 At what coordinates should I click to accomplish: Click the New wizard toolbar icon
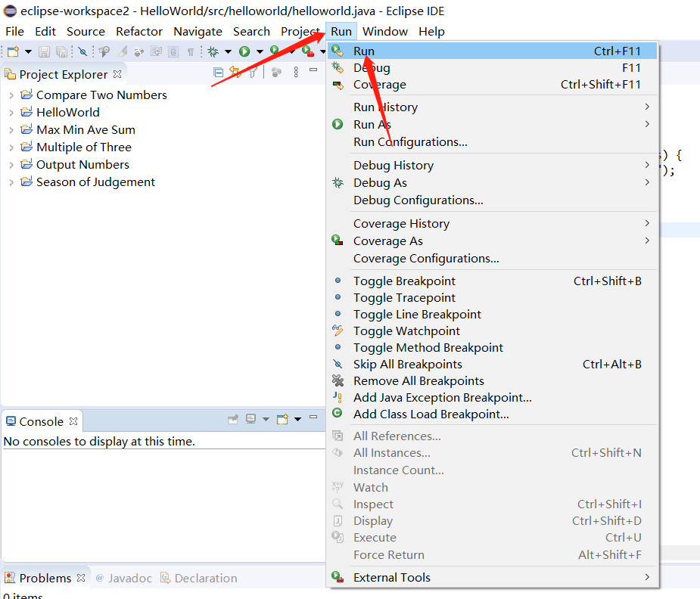click(x=13, y=51)
